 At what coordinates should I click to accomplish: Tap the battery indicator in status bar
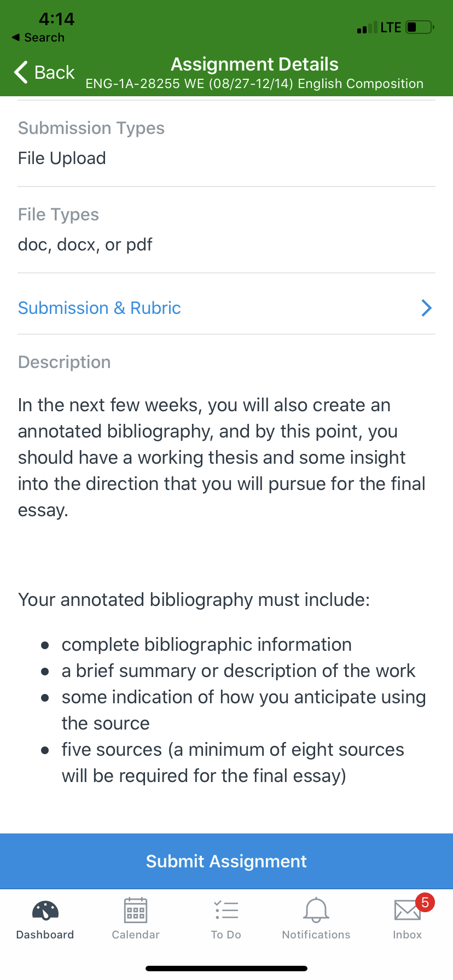420,27
